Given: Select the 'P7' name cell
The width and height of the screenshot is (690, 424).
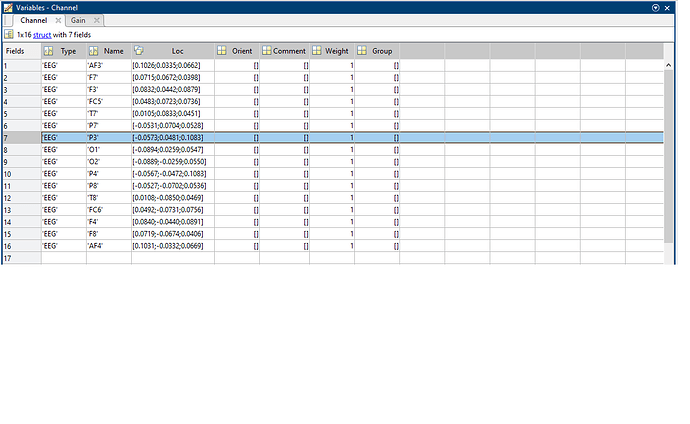Looking at the screenshot, I should (109, 126).
